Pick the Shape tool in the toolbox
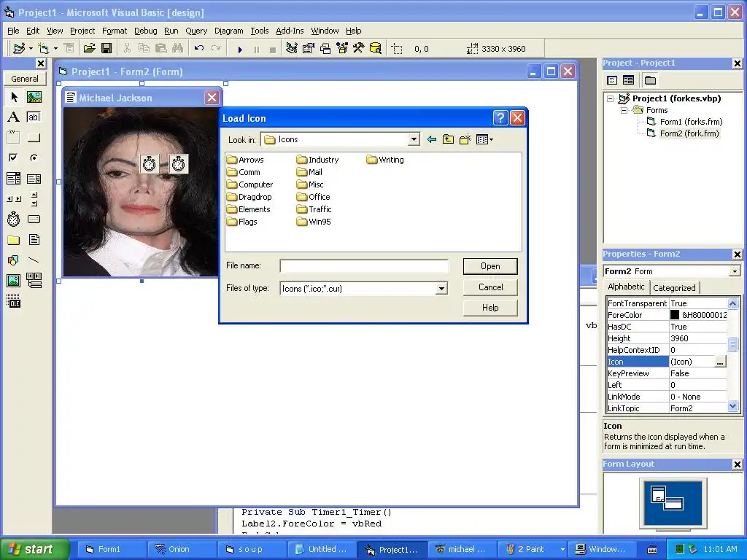The image size is (747, 560). coord(14,260)
